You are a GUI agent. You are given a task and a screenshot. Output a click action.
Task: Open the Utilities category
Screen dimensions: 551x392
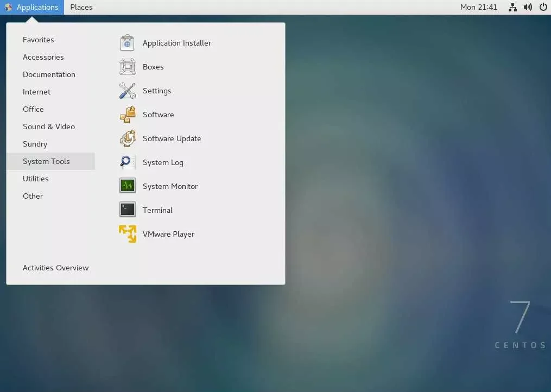(x=35, y=179)
